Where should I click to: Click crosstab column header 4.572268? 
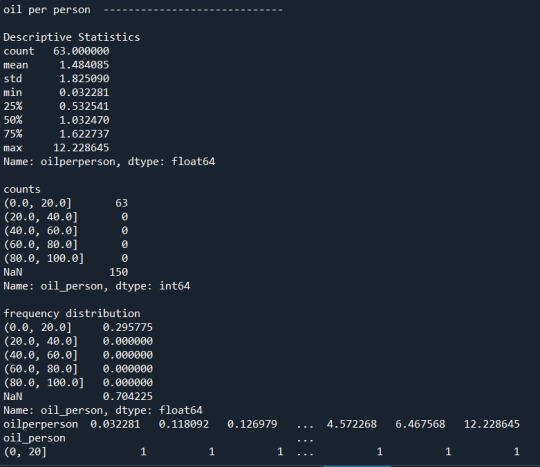point(352,424)
